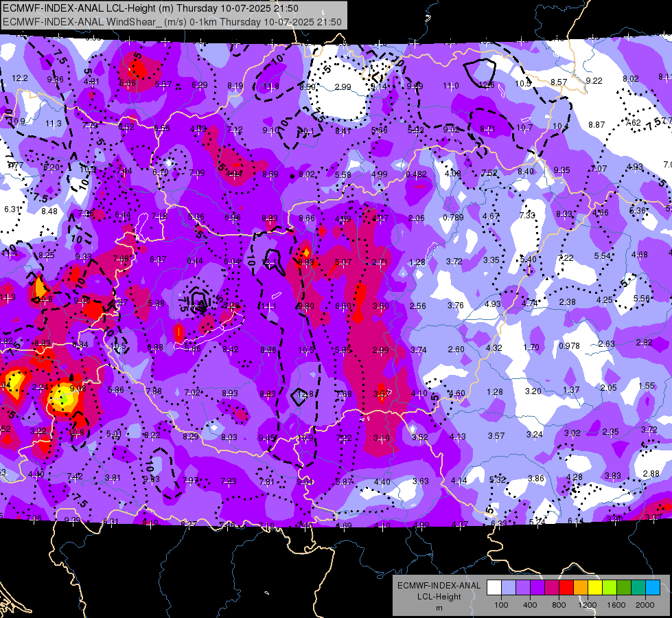
Task: Click the LCL-Height (m) title line
Action: (150, 8)
